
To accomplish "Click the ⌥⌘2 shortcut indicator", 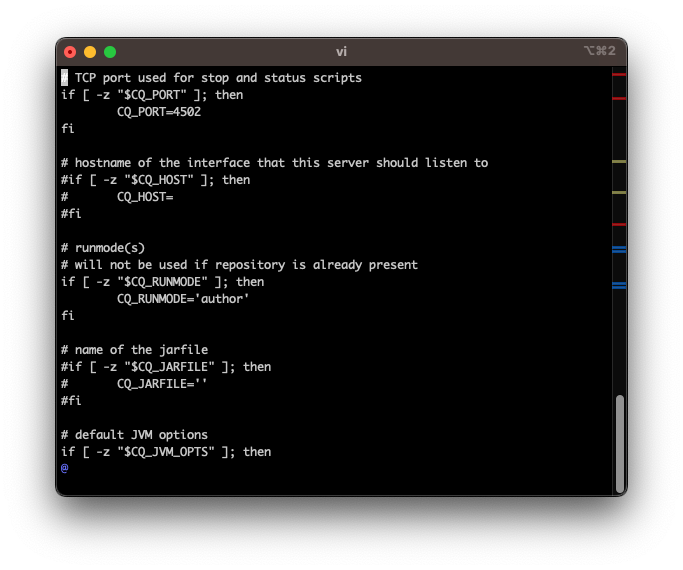I will tap(599, 51).
